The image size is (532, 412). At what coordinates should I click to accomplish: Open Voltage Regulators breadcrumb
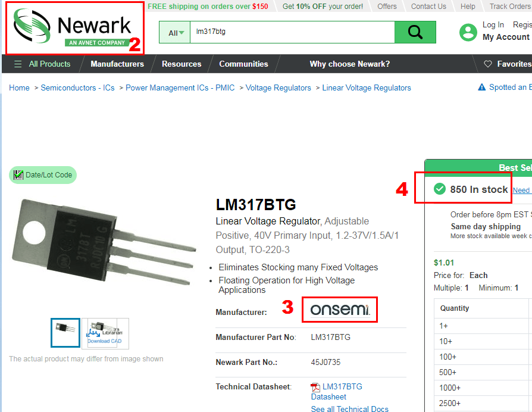click(278, 88)
